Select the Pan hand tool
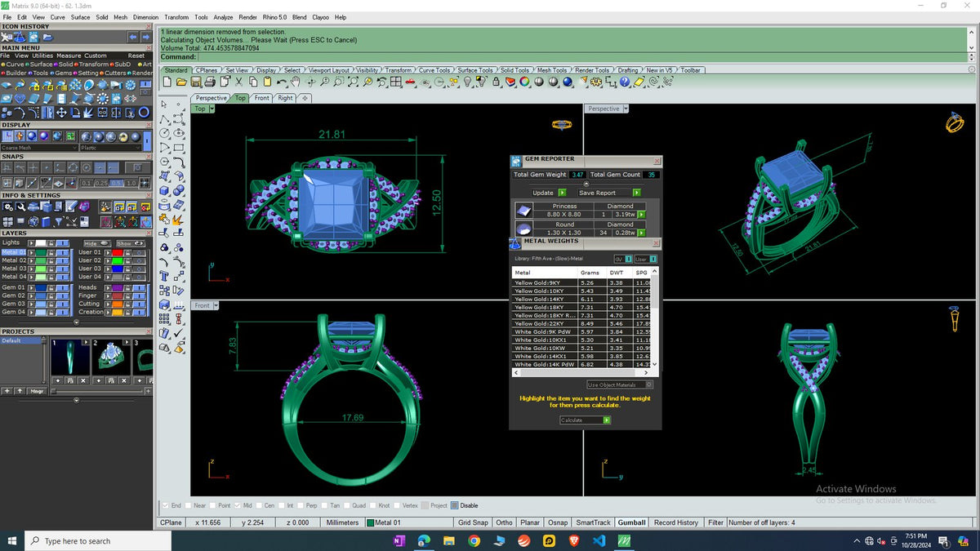The image size is (980, 551). coord(296,82)
